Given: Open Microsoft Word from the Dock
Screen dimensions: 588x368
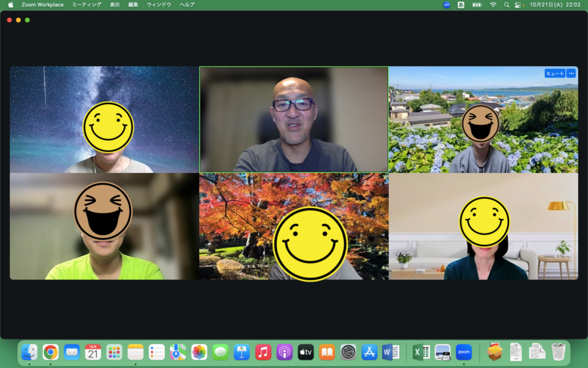Looking at the screenshot, I should [390, 352].
